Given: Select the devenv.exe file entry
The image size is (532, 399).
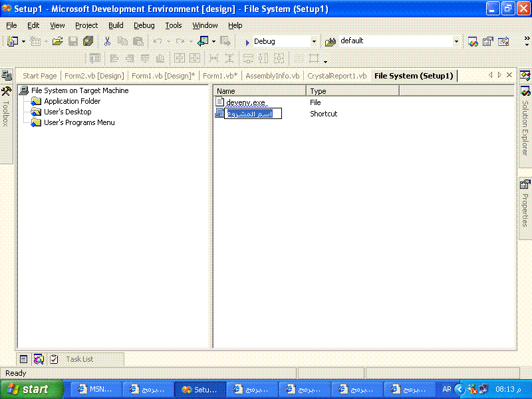Looking at the screenshot, I should [245, 102].
